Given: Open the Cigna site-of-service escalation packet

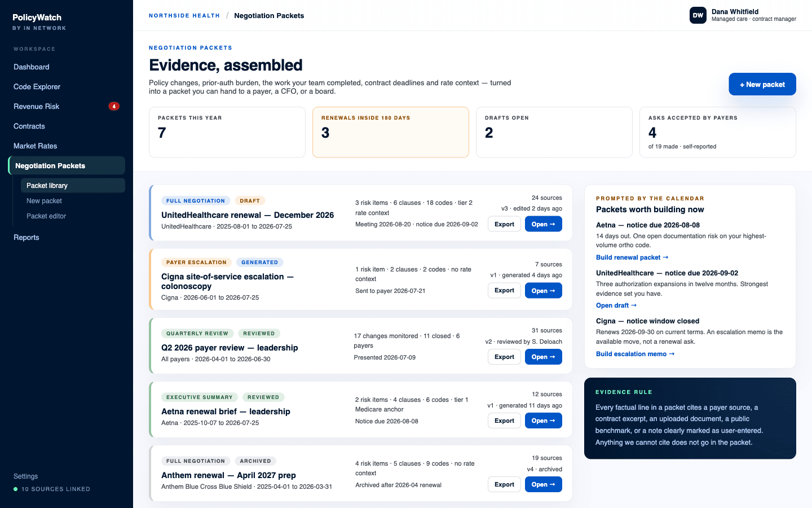Looking at the screenshot, I should pyautogui.click(x=543, y=290).
